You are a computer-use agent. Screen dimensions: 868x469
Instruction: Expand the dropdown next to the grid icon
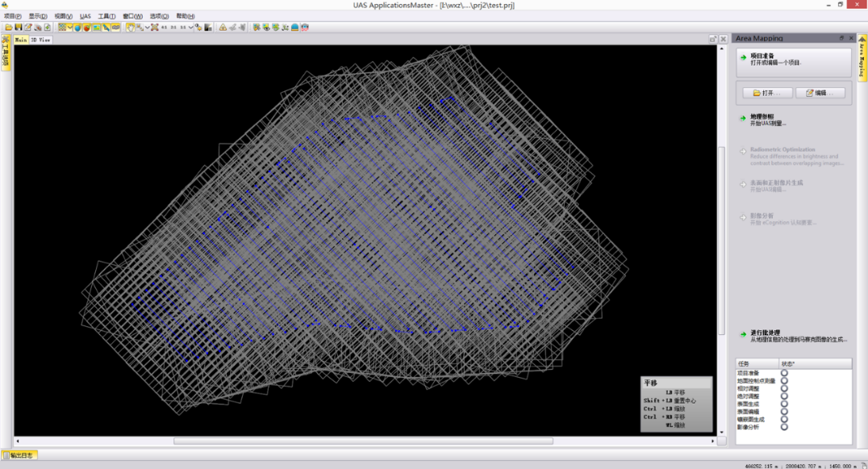click(x=70, y=27)
